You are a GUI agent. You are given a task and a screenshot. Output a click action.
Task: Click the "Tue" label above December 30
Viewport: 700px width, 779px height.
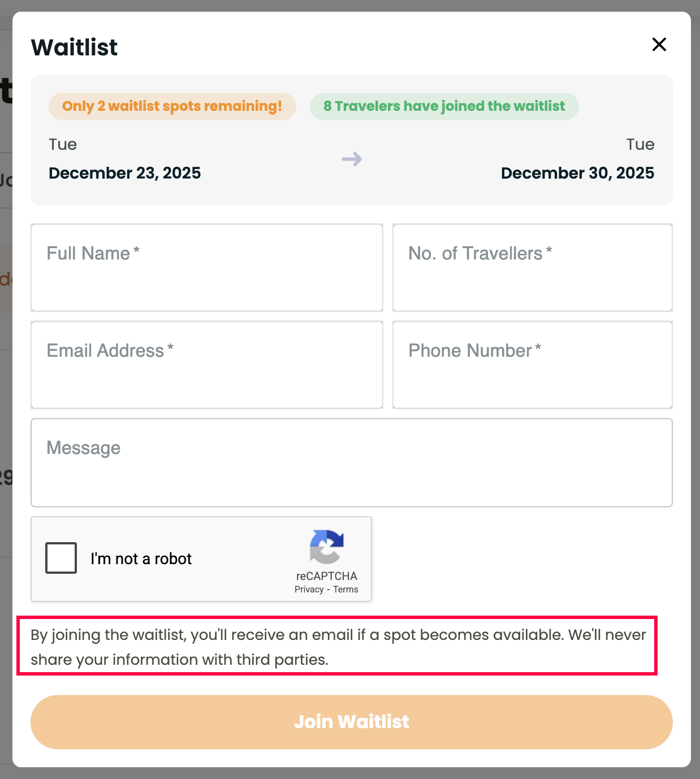(640, 145)
